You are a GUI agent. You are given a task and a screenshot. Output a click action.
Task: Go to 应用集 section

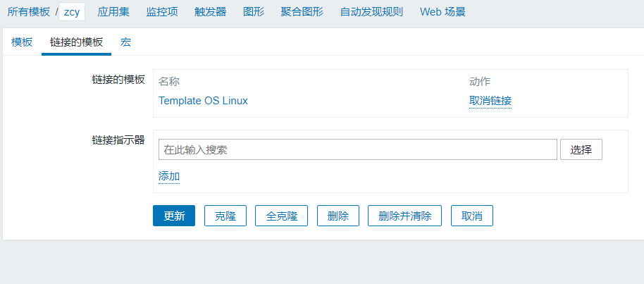click(x=113, y=11)
